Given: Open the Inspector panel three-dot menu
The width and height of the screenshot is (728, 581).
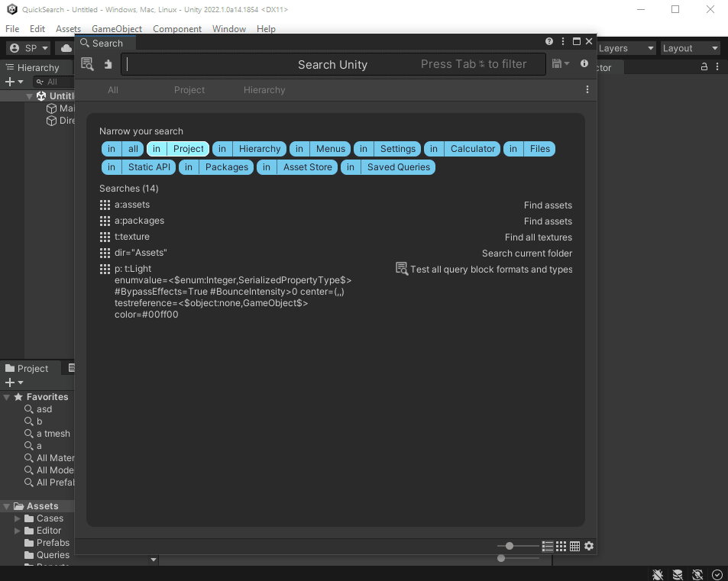Looking at the screenshot, I should point(717,67).
